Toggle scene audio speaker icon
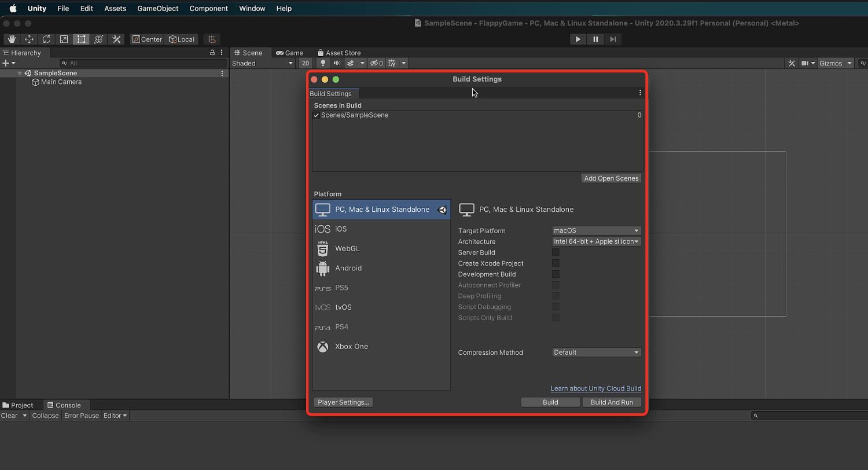This screenshot has height=470, width=868. point(337,63)
